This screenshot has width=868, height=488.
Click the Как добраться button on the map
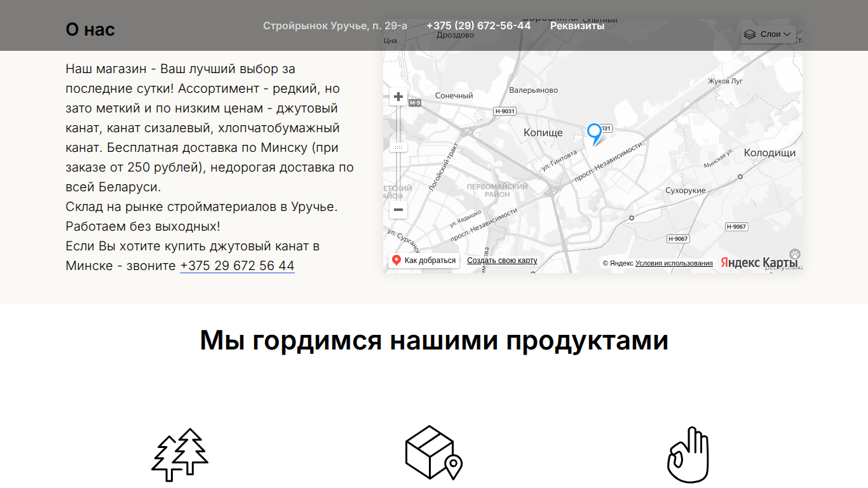[424, 261]
